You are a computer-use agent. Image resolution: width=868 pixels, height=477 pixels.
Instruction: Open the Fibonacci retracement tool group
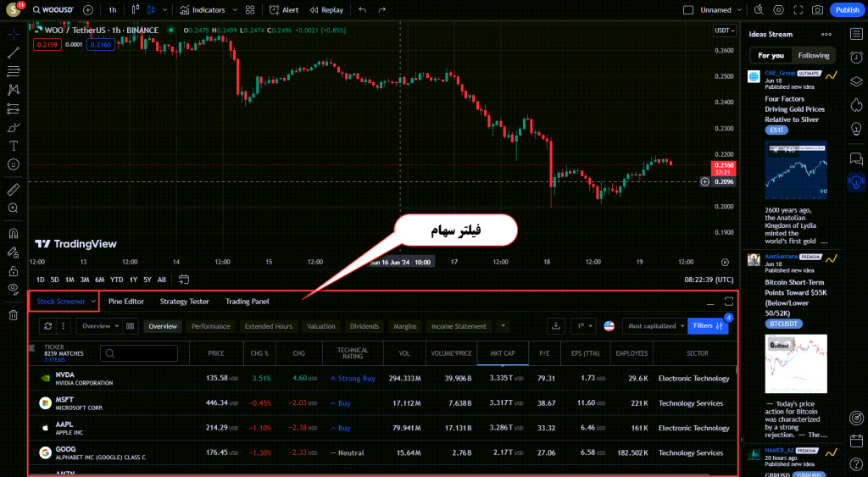(14, 71)
